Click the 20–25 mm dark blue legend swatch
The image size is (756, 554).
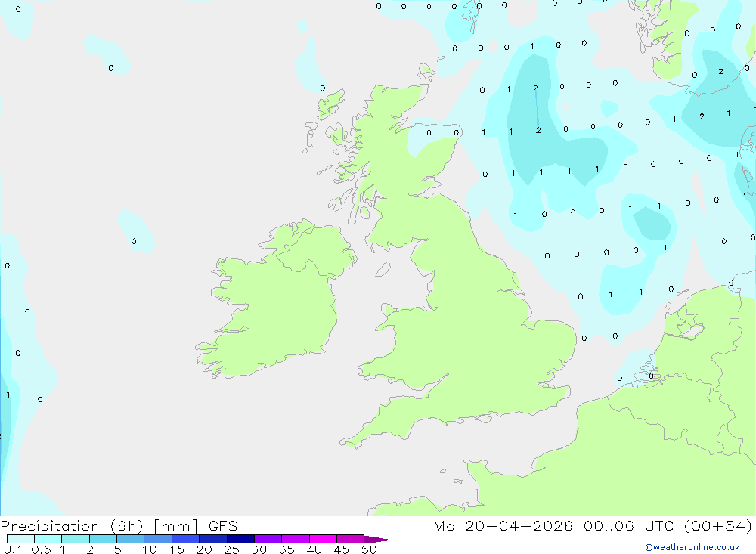213,539
